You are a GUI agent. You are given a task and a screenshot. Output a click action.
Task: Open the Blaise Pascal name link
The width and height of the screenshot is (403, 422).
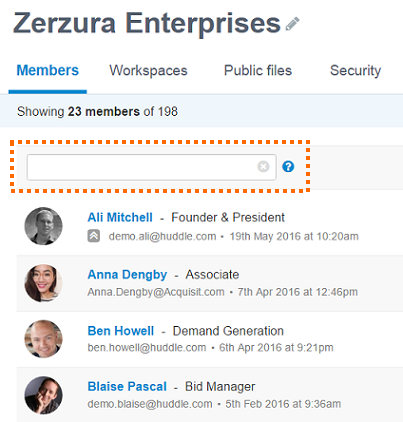127,387
